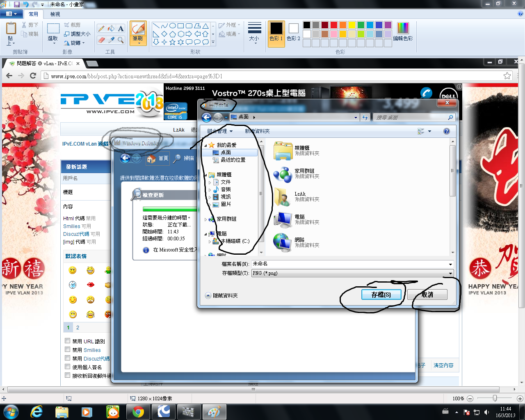Screen dimensions: 525x420
Task: Switch to the 檢視 ribbon tab
Action: (x=55, y=14)
